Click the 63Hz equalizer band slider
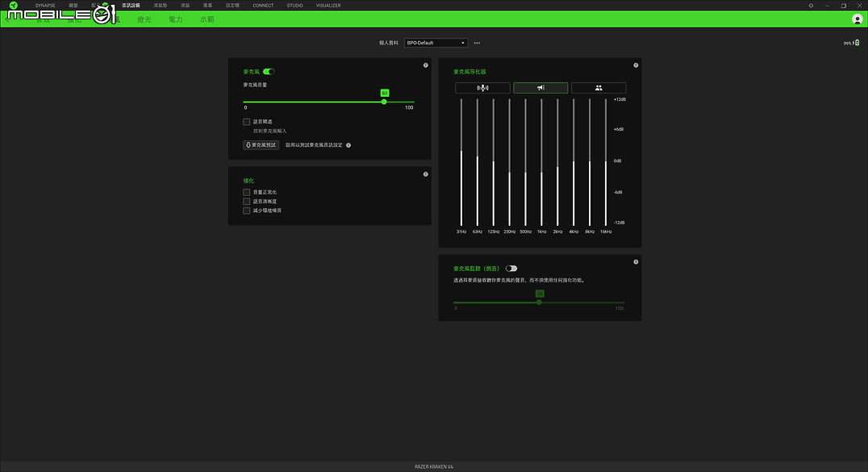The height and width of the screenshot is (472, 868). [x=478, y=161]
